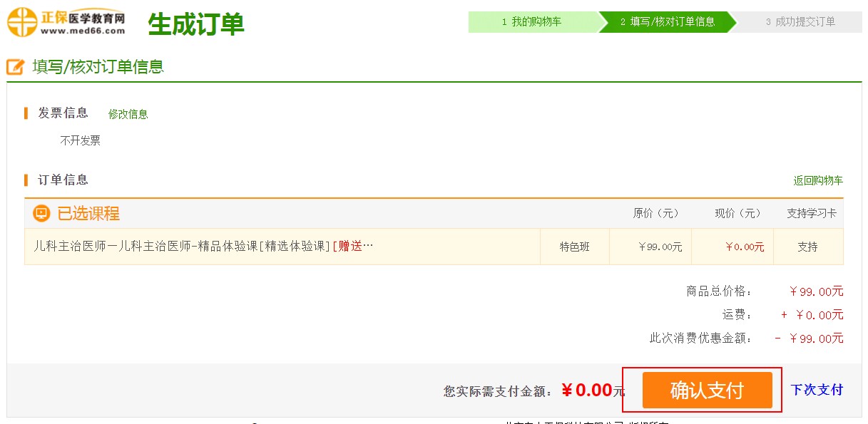Confirm payment with the 确认支付 button
The image size is (868, 424).
pyautogui.click(x=707, y=391)
